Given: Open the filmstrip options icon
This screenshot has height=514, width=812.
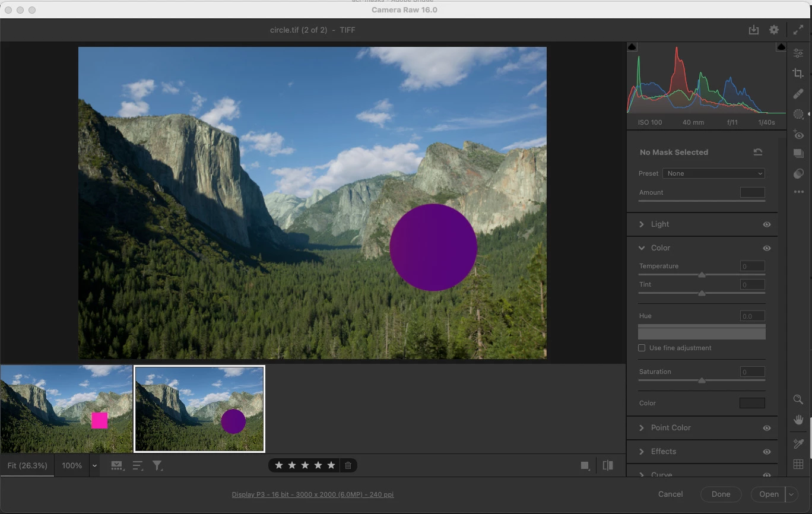Looking at the screenshot, I should (x=117, y=466).
